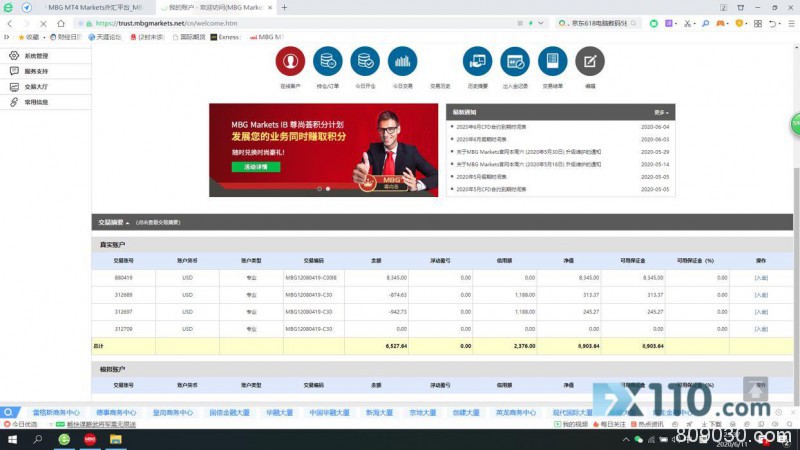The height and width of the screenshot is (450, 800).
Task: Click code MBG12080419-C00IB cell
Action: pyautogui.click(x=313, y=278)
